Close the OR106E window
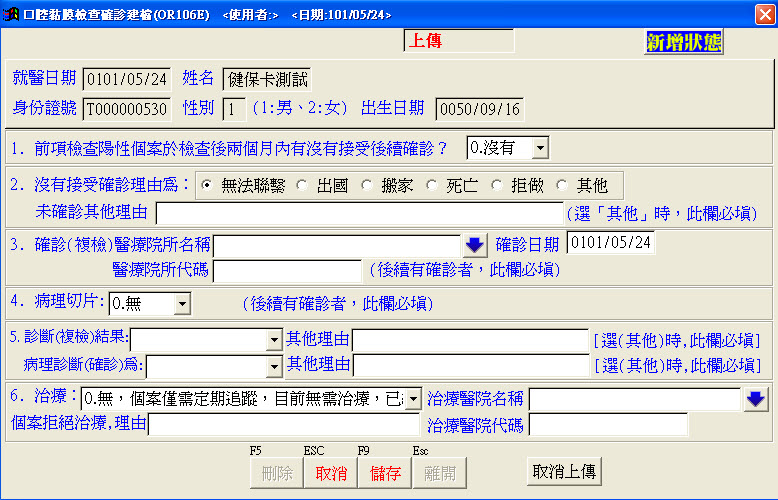 click(765, 14)
